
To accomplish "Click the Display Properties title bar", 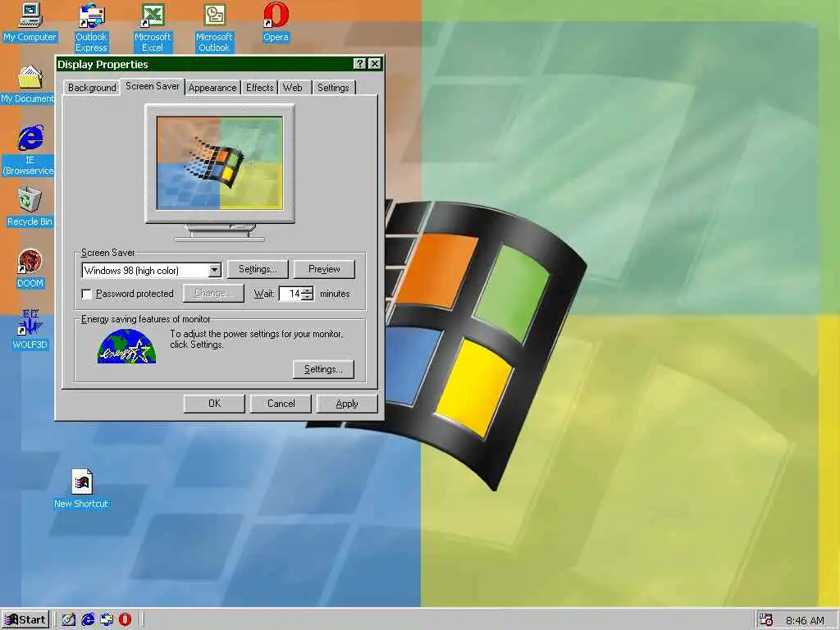I will [x=204, y=64].
